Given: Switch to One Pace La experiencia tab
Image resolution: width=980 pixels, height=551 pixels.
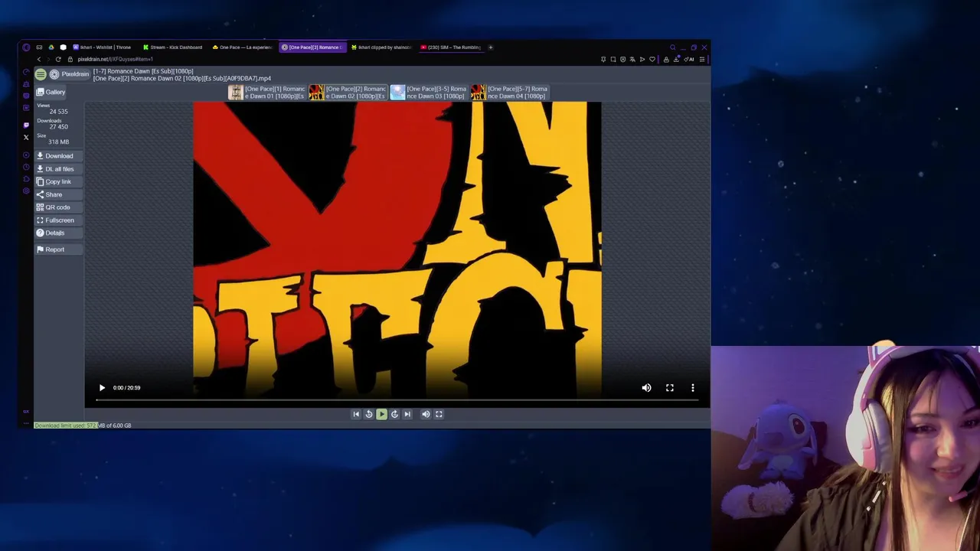Looking at the screenshot, I should click(x=243, y=47).
